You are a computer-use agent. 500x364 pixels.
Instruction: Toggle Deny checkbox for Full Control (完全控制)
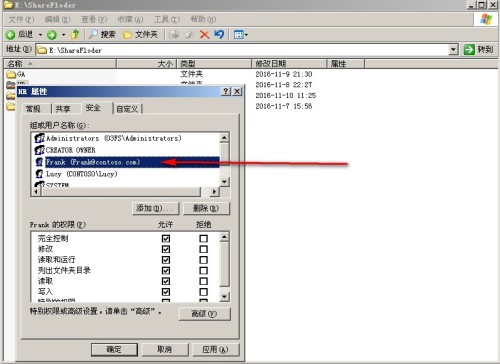point(203,238)
